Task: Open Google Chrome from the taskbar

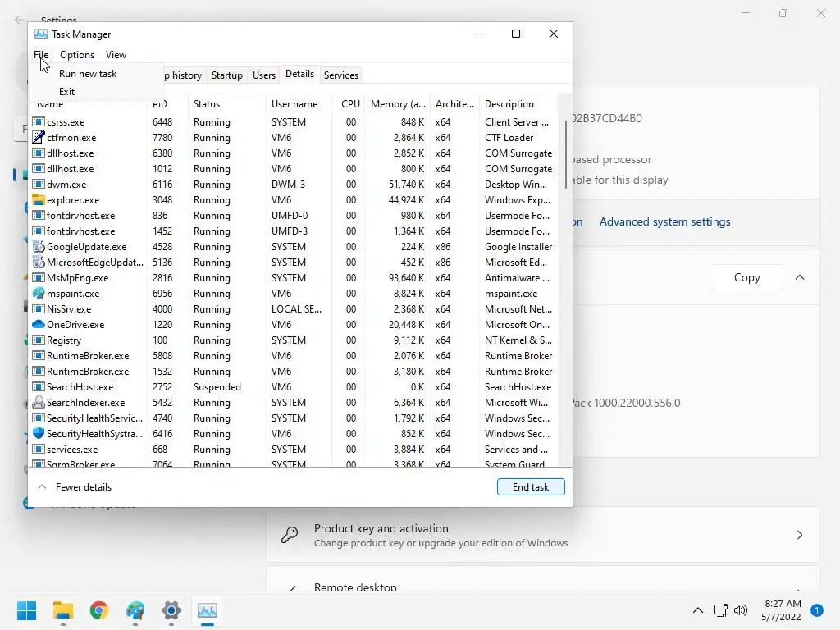Action: pos(99,610)
